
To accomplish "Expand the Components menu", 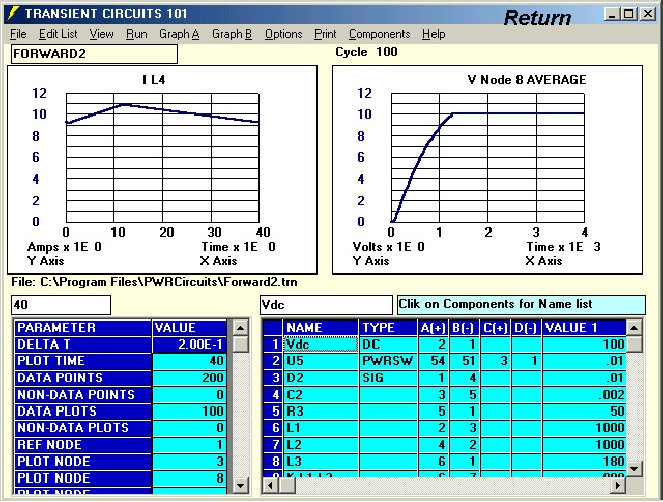I will [x=379, y=34].
